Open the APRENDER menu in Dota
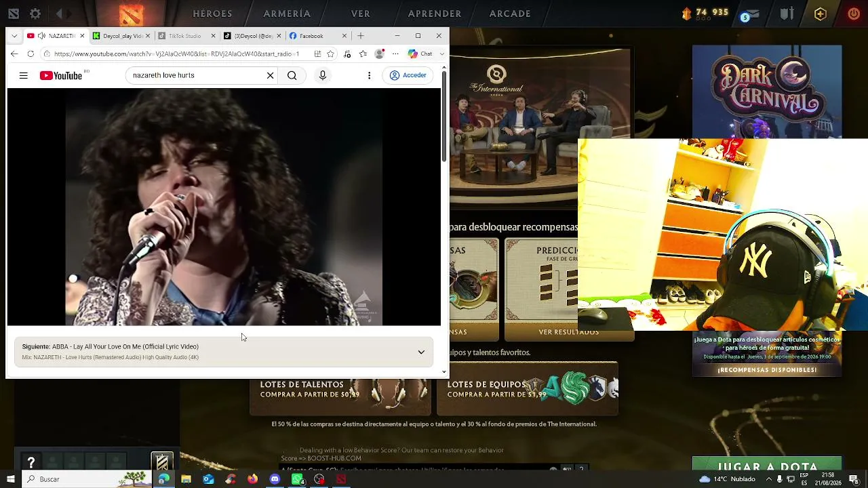The image size is (868, 488). (x=435, y=14)
